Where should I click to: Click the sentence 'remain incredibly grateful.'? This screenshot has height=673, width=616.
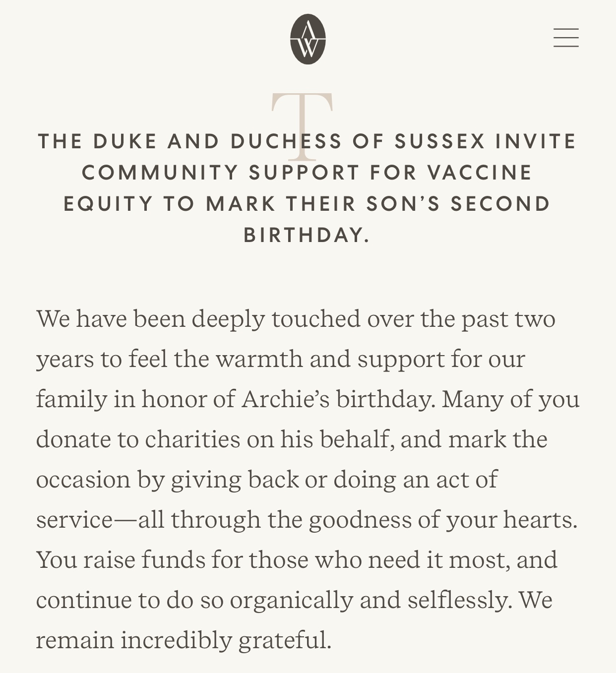(x=184, y=640)
